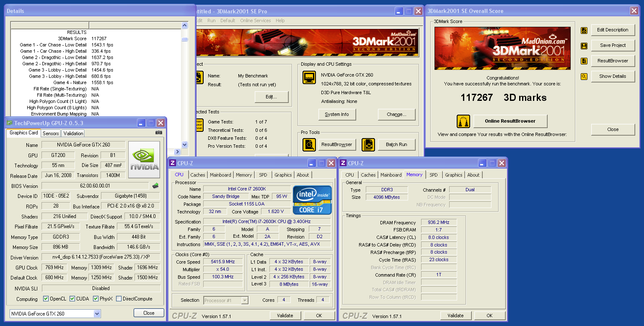Toggle the PhysX checkbox
The width and height of the screenshot is (644, 326).
(96, 299)
